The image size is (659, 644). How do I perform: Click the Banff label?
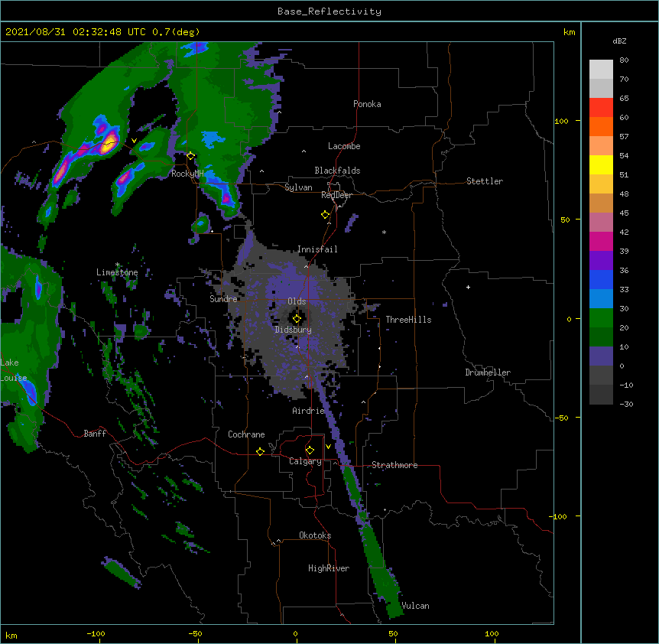tap(95, 434)
